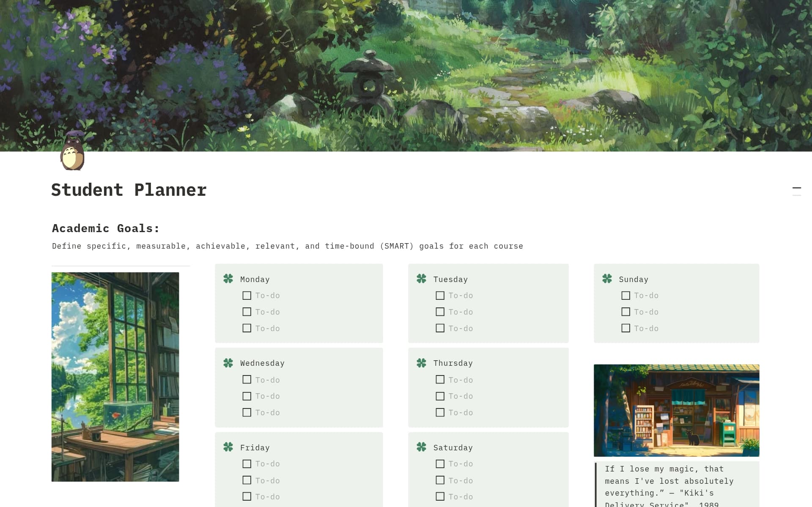Check the first To-do under Wednesday

tap(247, 379)
